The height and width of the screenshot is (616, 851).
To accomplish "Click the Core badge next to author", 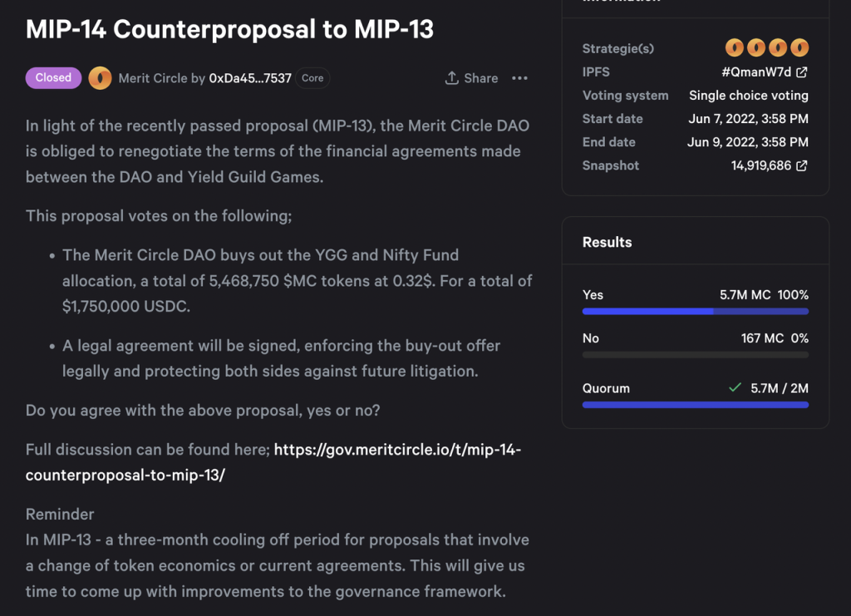I will pos(312,78).
